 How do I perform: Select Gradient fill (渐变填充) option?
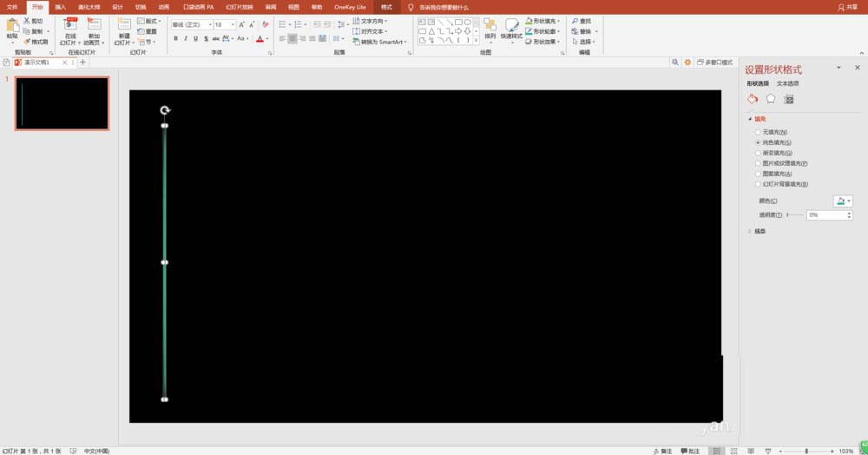(774, 153)
